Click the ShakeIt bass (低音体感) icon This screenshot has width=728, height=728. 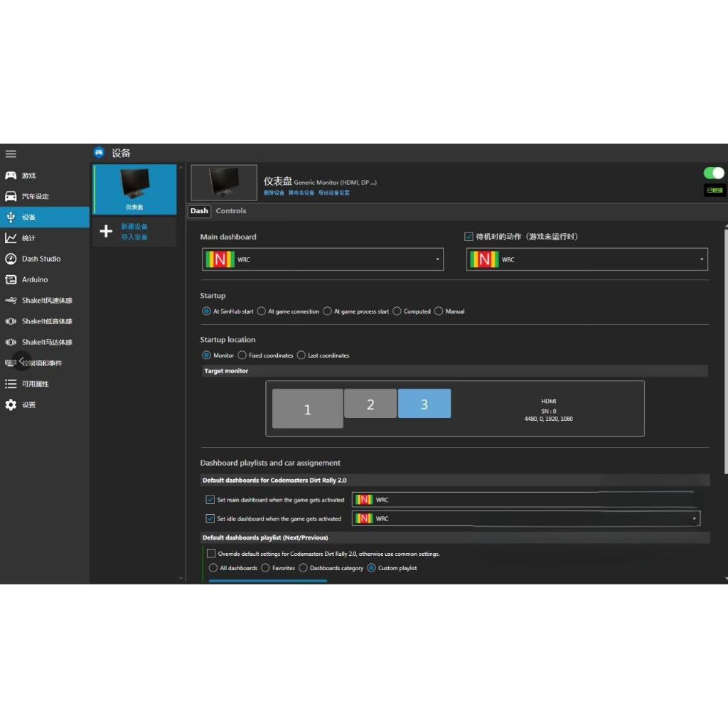[11, 321]
